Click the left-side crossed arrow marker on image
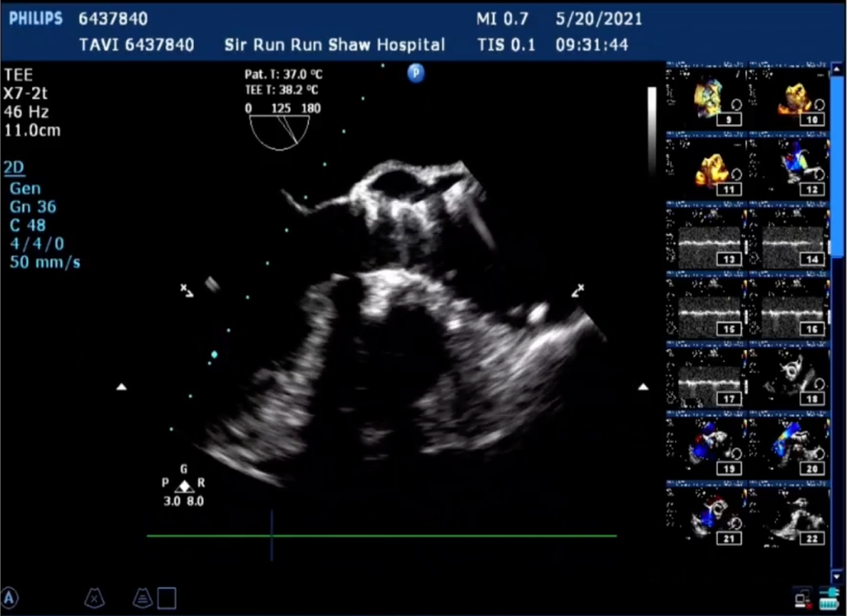Viewport: 847px width, 616px height. (x=185, y=291)
